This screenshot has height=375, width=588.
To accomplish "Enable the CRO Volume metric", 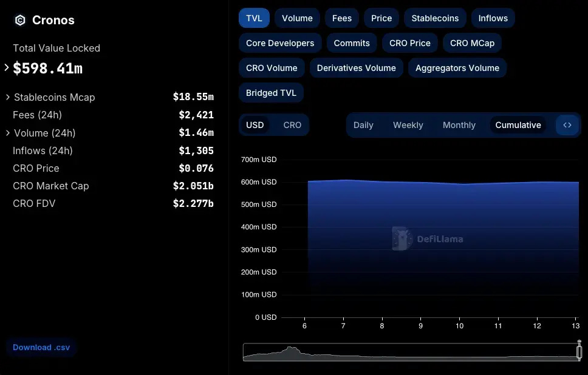I will click(x=272, y=68).
